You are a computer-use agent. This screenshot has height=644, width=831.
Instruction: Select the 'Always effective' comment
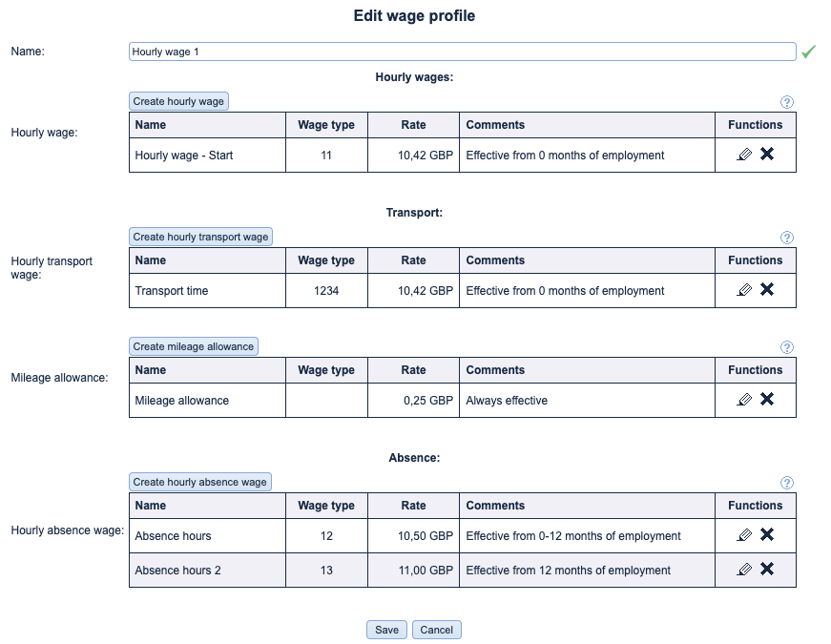click(507, 401)
